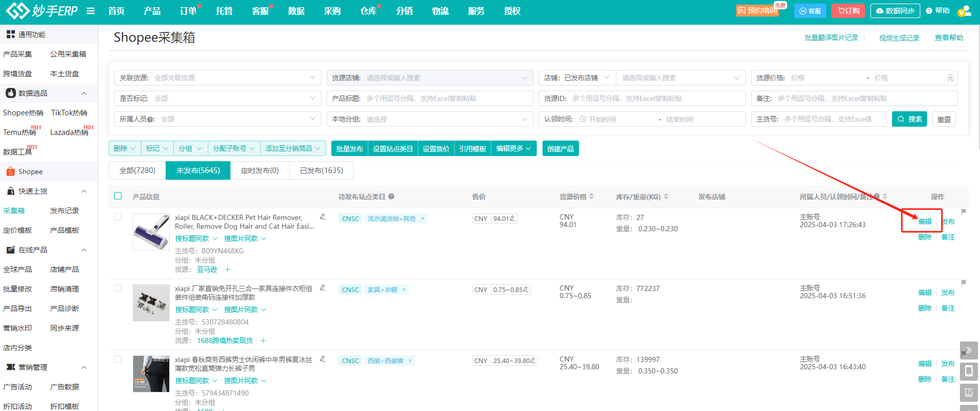The height and width of the screenshot is (411, 980).
Task: Click the plus icon next to 亚马逊 source
Action: pos(227,269)
